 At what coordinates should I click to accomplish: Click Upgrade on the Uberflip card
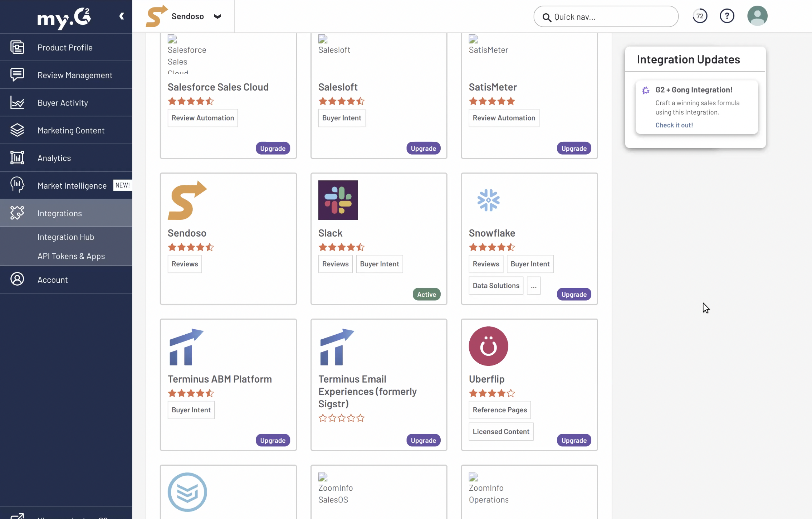tap(573, 440)
